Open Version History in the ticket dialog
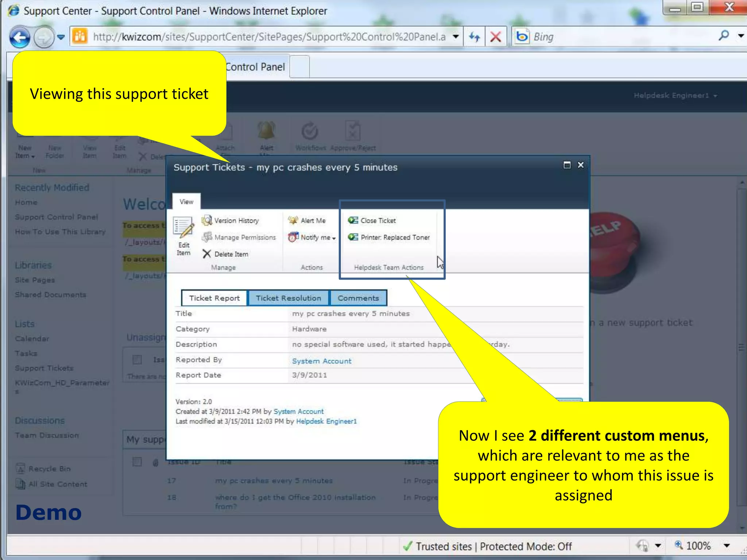 pos(231,221)
